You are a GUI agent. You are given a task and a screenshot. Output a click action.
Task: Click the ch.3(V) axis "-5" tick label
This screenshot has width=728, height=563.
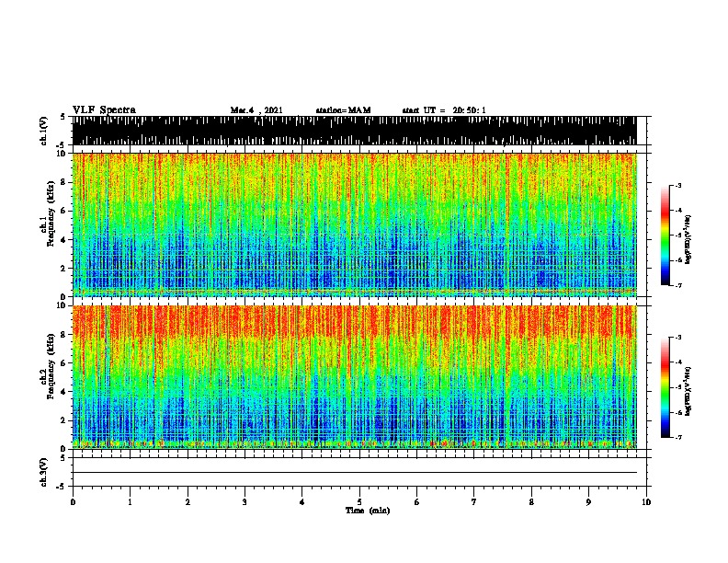[x=62, y=487]
